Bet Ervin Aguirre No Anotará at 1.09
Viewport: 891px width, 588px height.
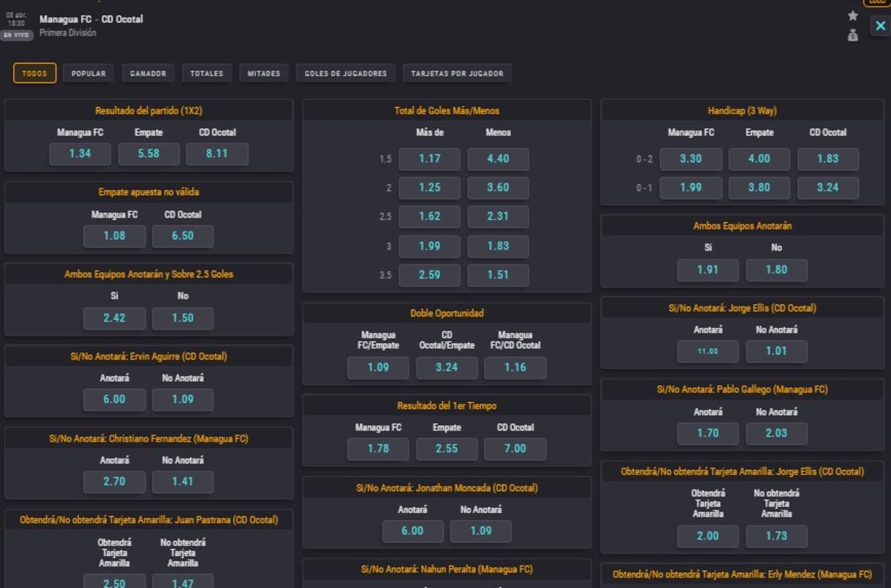[183, 399]
